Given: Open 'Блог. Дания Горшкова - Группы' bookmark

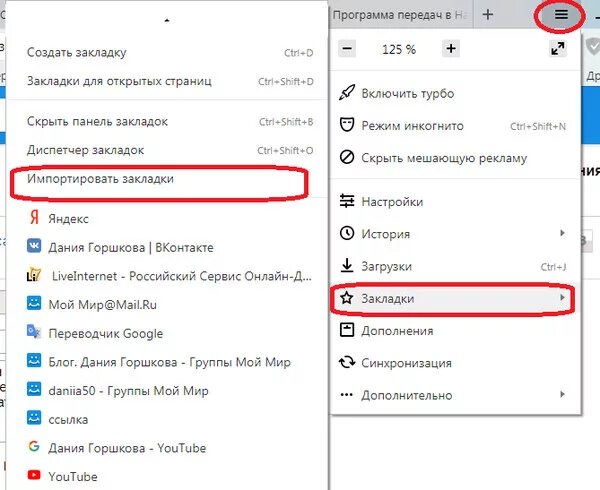Looking at the screenshot, I should pos(167,362).
